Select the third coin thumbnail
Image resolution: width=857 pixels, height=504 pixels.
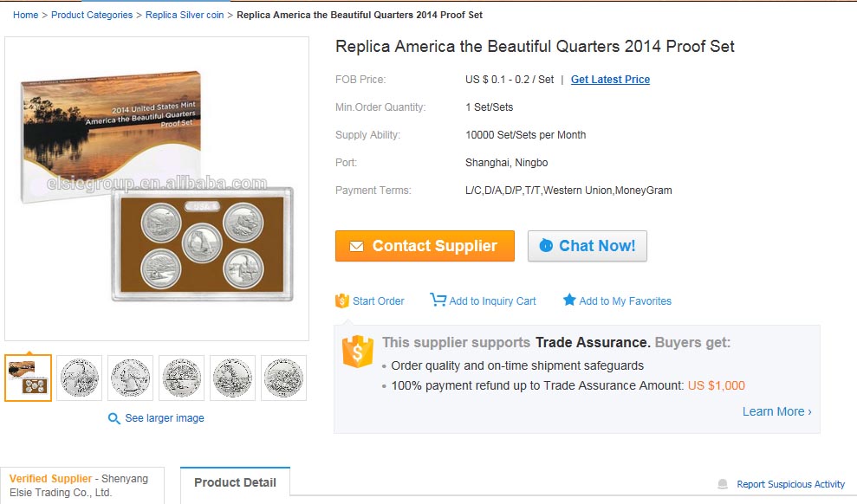(x=181, y=378)
